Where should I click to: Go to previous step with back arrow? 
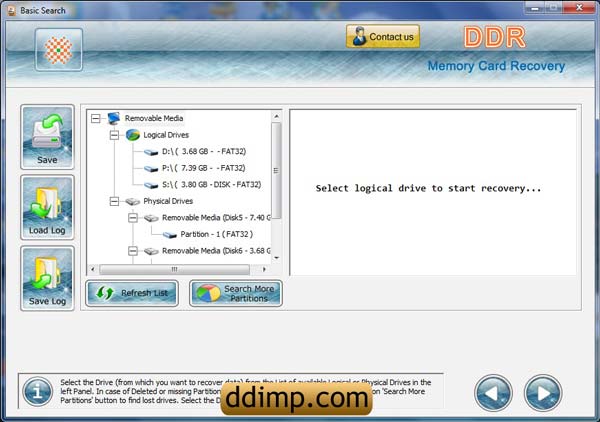pyautogui.click(x=493, y=393)
